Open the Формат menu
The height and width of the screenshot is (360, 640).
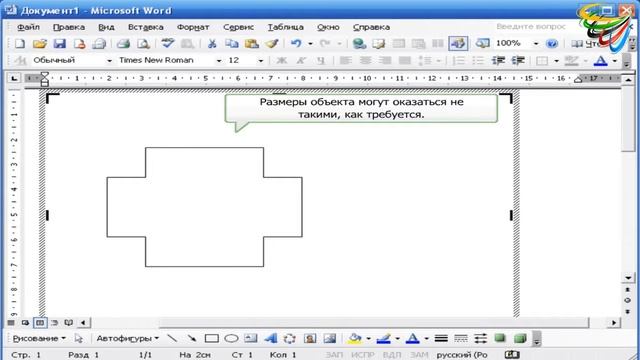193,27
